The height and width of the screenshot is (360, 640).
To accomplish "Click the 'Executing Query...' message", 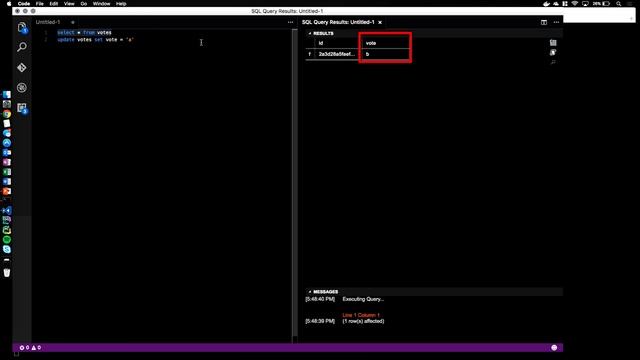I will pos(363,299).
